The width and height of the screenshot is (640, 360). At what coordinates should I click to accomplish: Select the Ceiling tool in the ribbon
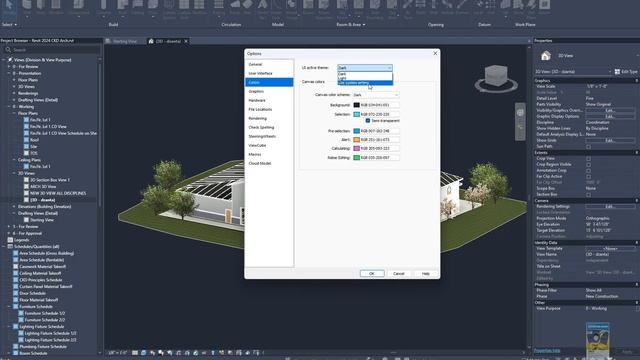click(x=138, y=7)
